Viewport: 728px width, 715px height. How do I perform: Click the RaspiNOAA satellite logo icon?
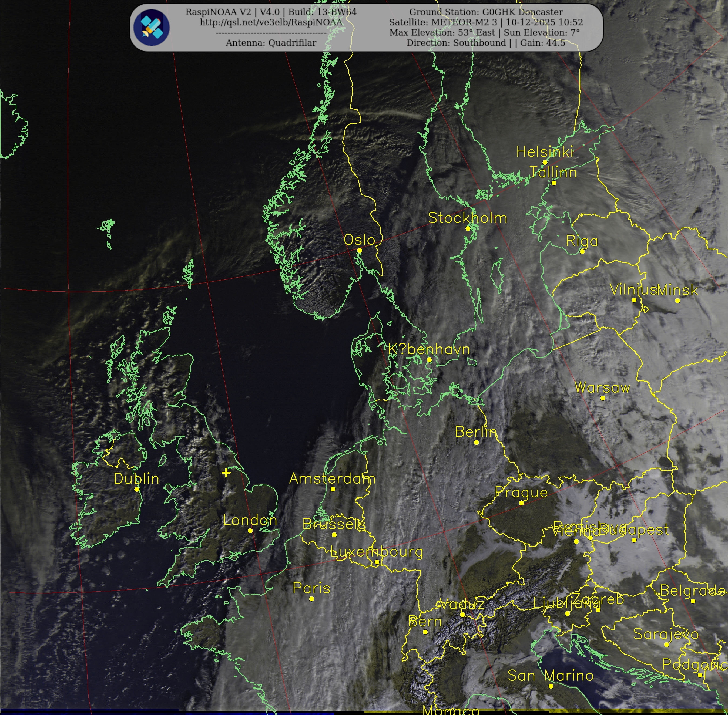151,28
